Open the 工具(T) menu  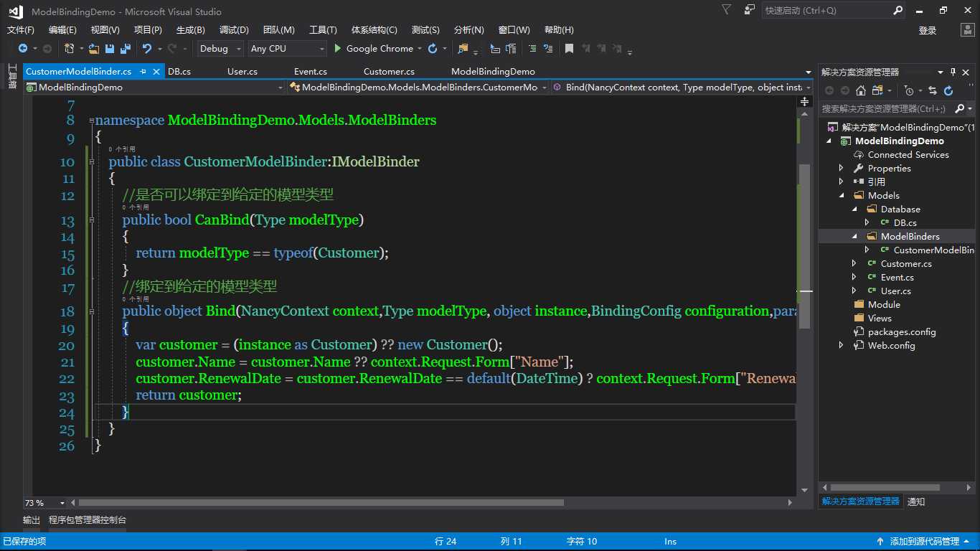pos(323,30)
